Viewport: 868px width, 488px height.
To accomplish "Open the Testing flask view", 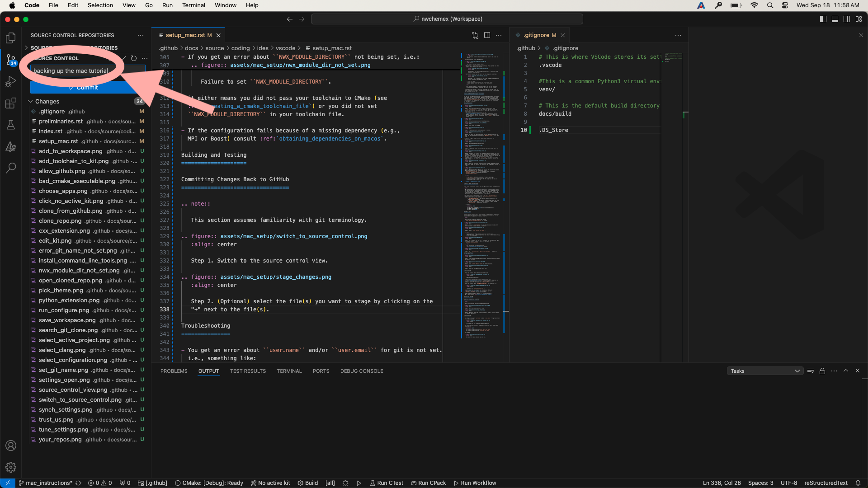I will tap(11, 125).
